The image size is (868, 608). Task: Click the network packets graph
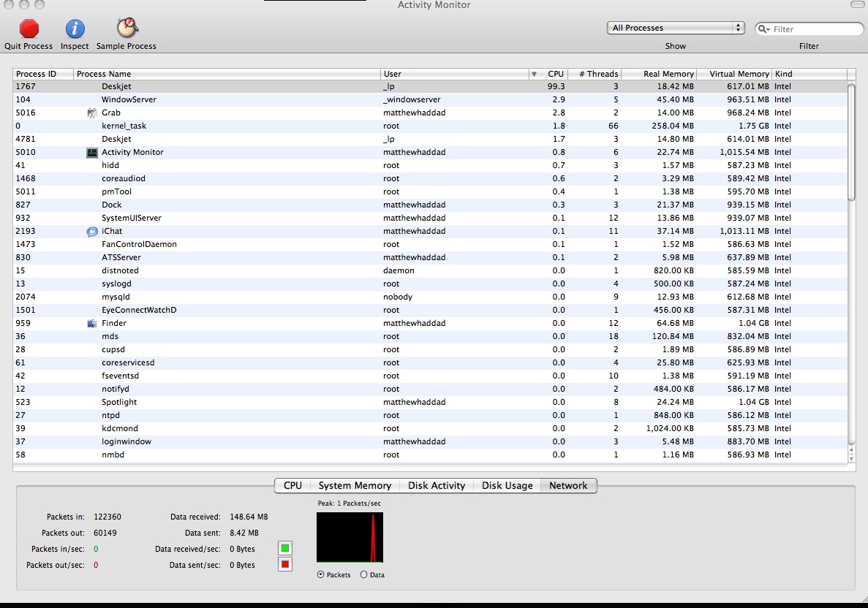pos(350,537)
